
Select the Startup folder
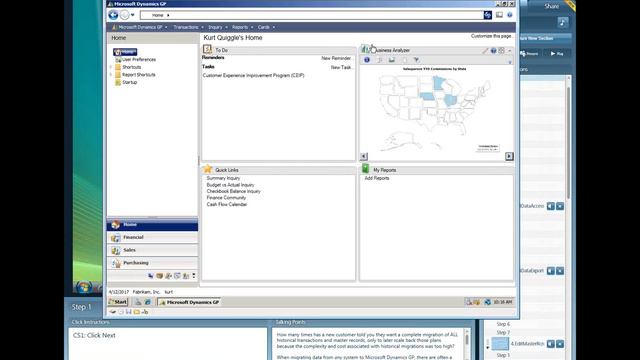pyautogui.click(x=129, y=82)
